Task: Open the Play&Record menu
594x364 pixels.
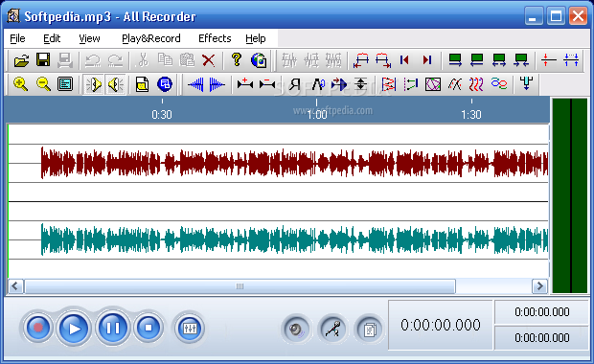Action: (x=151, y=38)
